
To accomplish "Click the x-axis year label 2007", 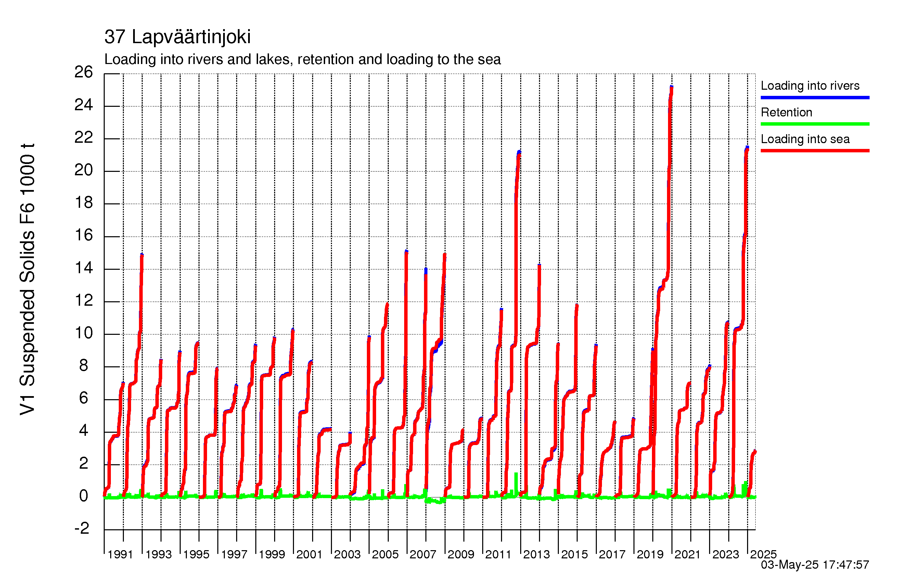I will tap(423, 555).
